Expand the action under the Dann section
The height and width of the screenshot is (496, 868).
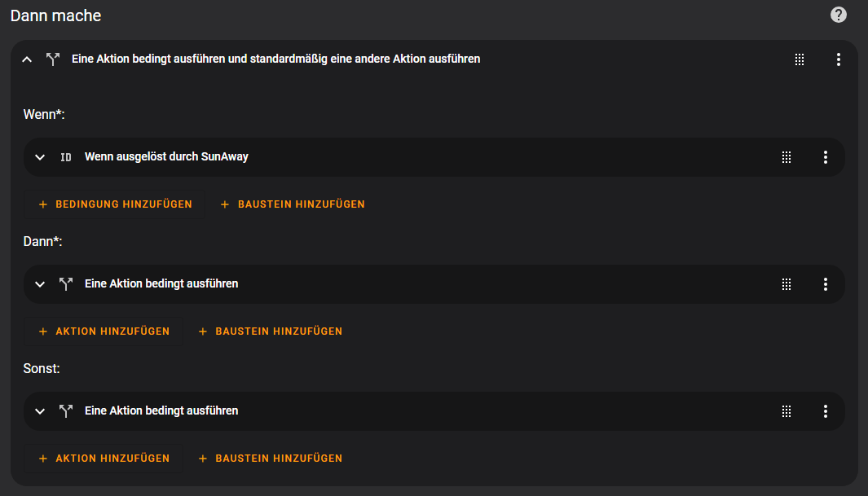coord(40,284)
